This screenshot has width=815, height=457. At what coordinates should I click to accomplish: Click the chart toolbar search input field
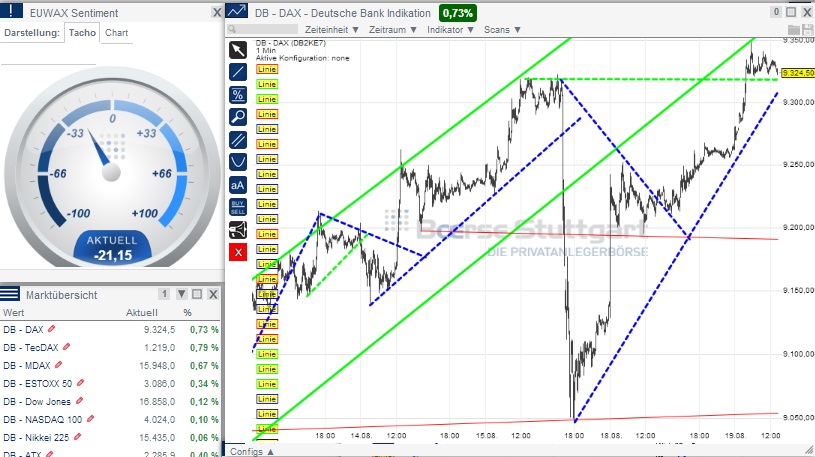pos(267,30)
